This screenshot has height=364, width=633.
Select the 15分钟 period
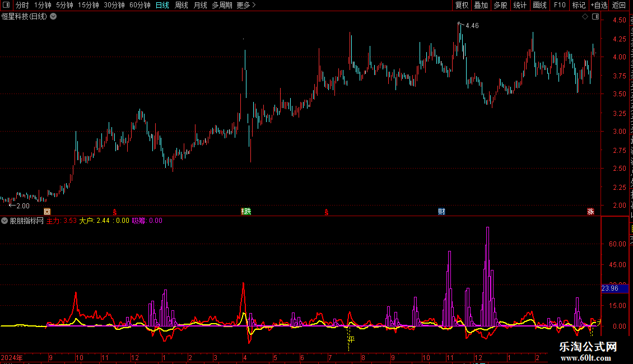click(x=89, y=5)
